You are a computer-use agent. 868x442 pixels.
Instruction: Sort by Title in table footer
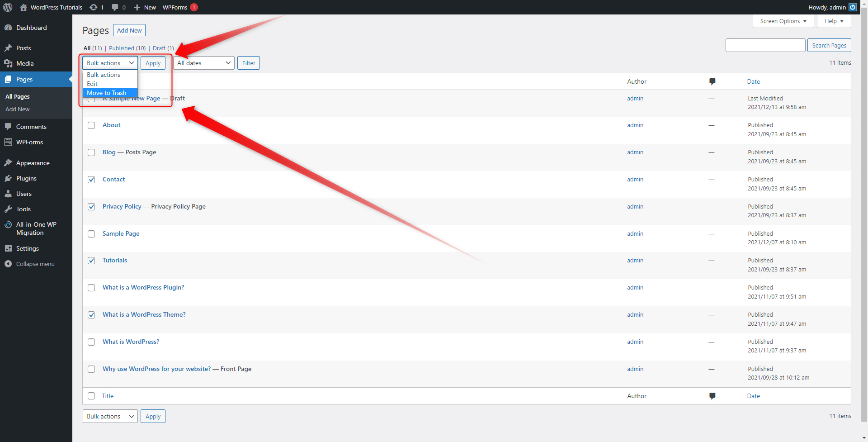tap(108, 396)
